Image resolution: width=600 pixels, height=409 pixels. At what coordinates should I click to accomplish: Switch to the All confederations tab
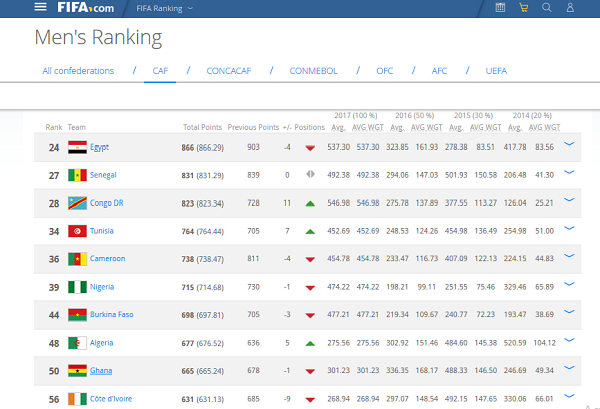tap(78, 71)
